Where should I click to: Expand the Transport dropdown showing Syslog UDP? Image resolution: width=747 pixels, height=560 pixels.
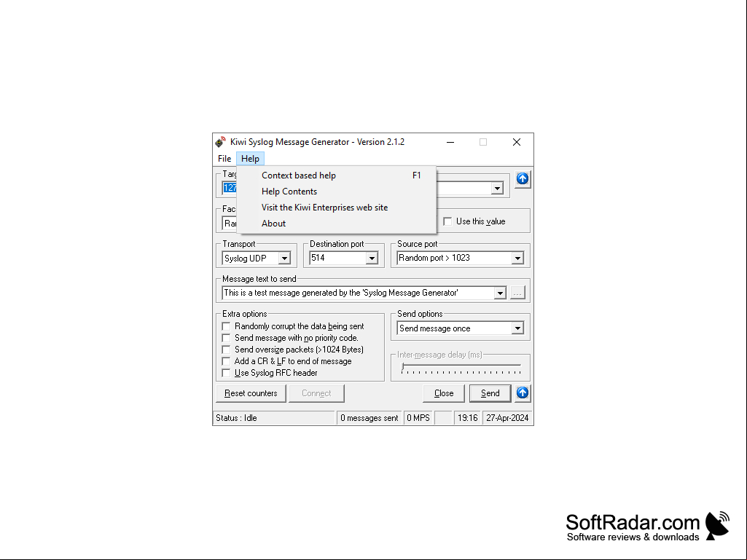click(x=284, y=258)
